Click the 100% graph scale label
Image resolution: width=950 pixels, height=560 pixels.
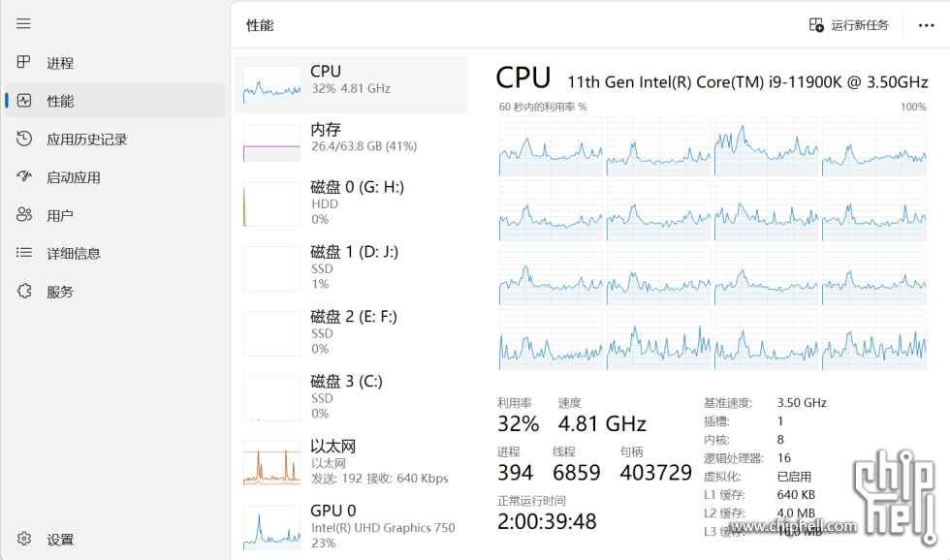[x=913, y=107]
